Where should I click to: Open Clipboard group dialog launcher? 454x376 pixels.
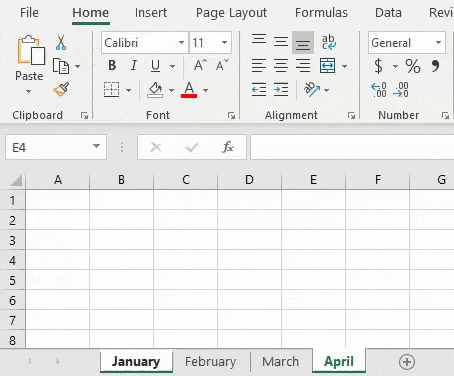click(x=85, y=116)
